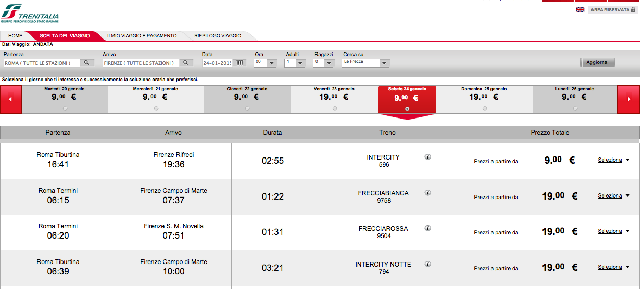The height and width of the screenshot is (289, 644).
Task: Open the Ora hour dropdown
Action: 271,63
